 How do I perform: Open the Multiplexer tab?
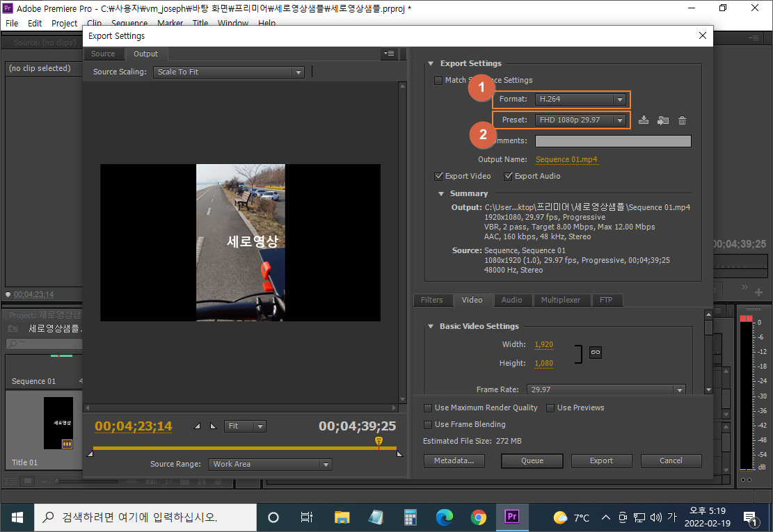point(561,300)
